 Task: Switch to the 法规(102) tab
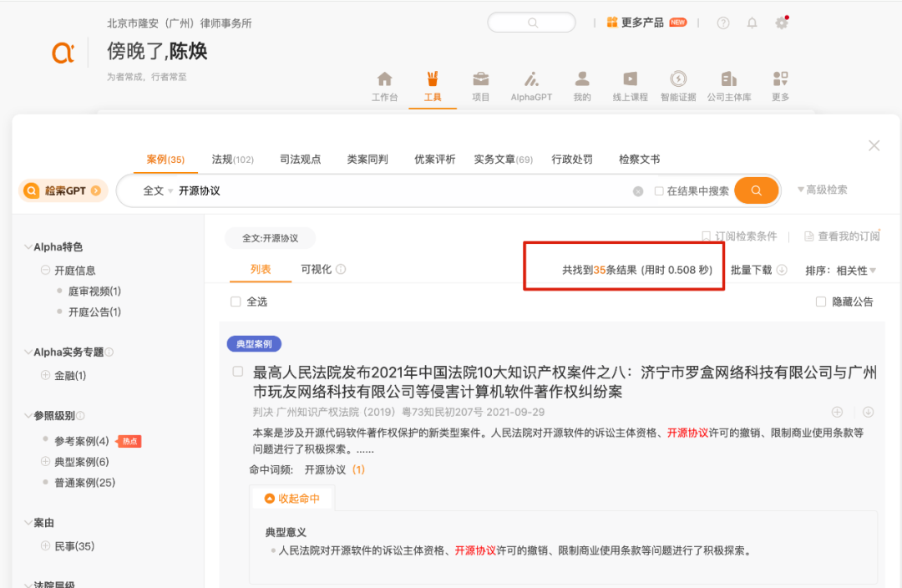232,160
